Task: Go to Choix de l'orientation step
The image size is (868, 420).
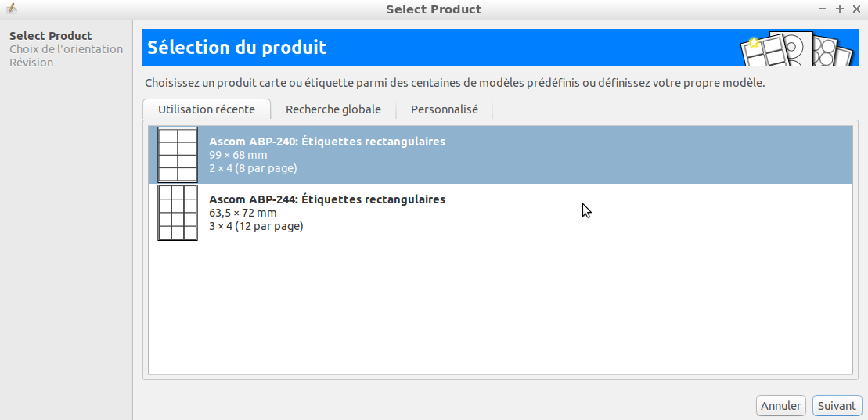Action: tap(66, 49)
